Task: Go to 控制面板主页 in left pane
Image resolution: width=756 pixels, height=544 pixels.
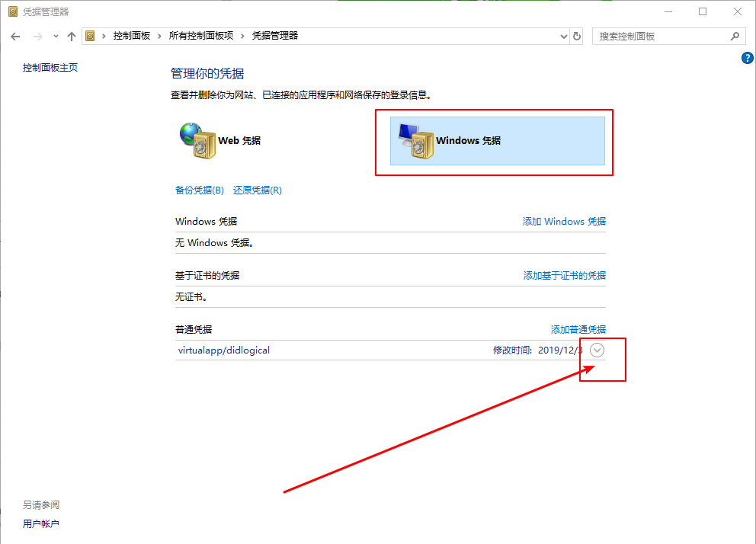Action: [x=50, y=67]
